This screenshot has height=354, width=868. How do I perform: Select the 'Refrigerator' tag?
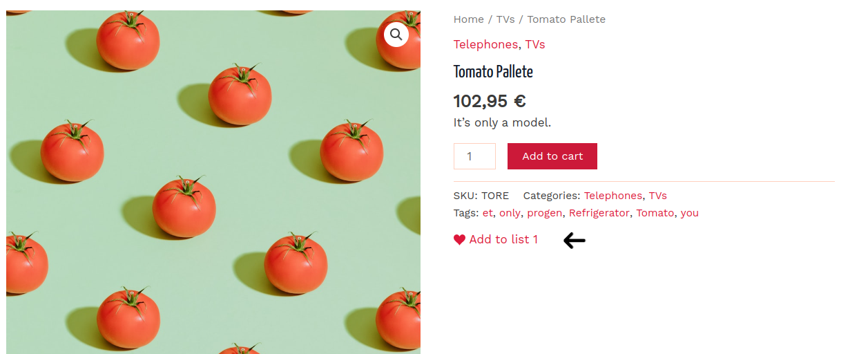pos(599,213)
